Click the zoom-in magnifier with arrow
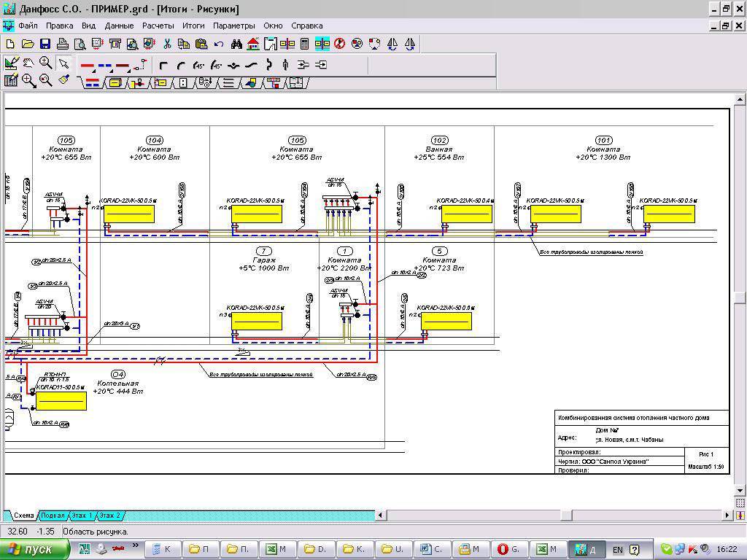Image resolution: width=747 pixels, height=560 pixels. click(x=28, y=80)
